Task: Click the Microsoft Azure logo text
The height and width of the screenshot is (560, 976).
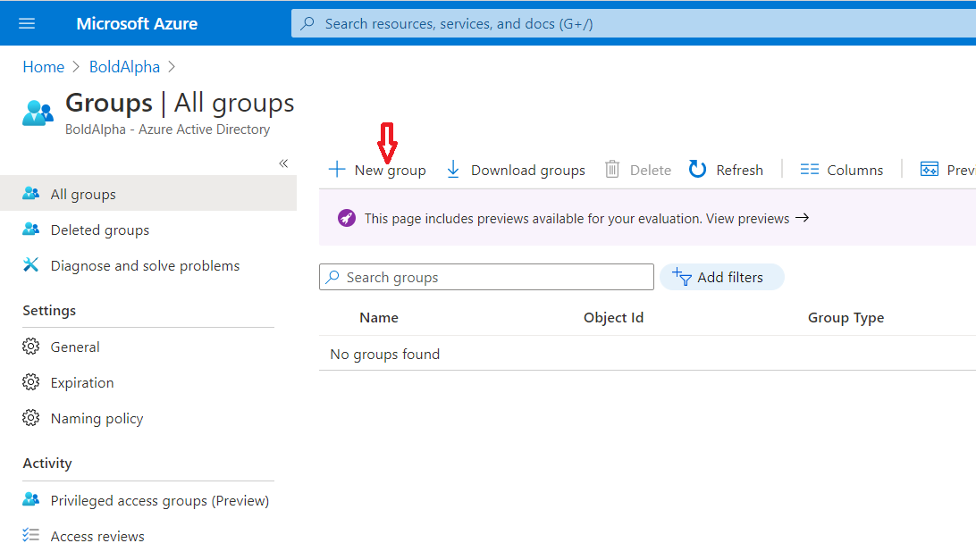Action: (x=137, y=23)
